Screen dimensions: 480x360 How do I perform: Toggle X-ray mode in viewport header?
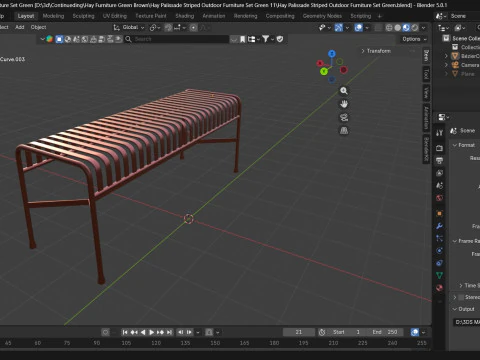click(378, 28)
